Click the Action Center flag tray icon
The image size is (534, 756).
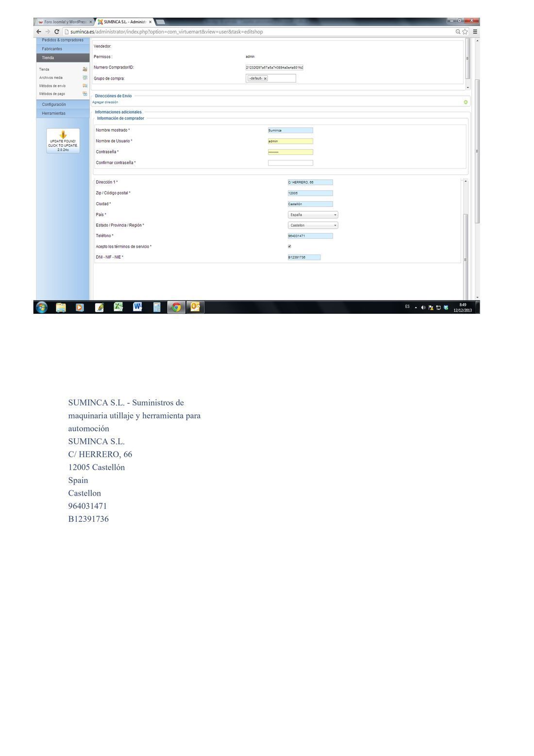coord(431,308)
